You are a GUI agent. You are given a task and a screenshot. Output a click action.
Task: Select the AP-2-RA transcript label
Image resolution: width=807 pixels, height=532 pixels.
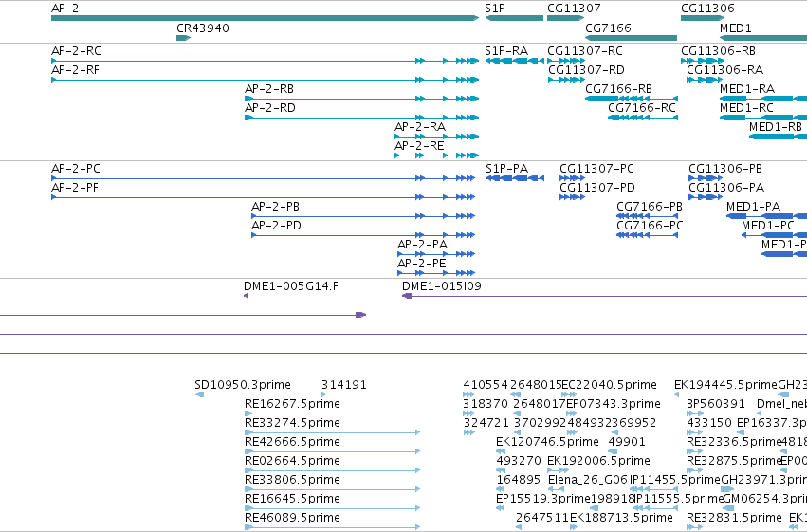420,127
